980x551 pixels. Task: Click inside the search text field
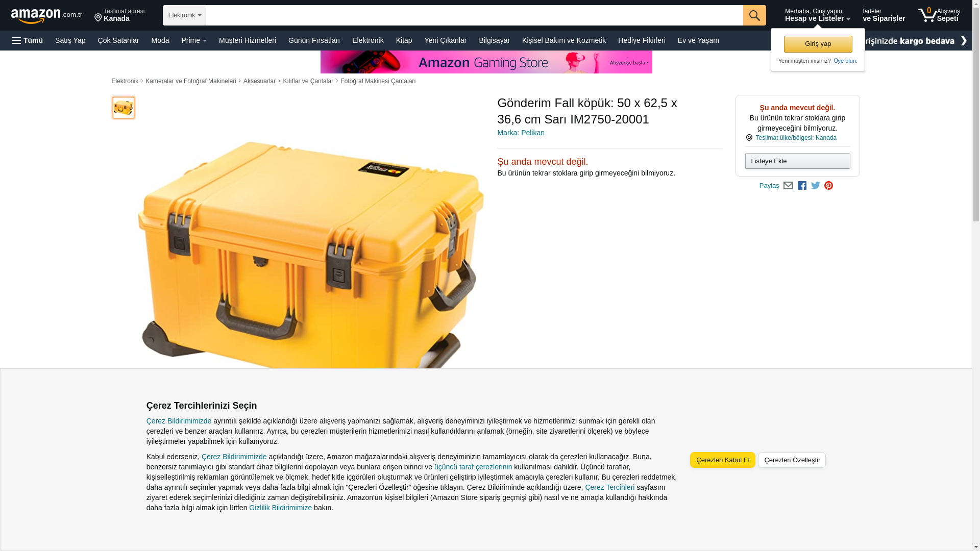(474, 15)
